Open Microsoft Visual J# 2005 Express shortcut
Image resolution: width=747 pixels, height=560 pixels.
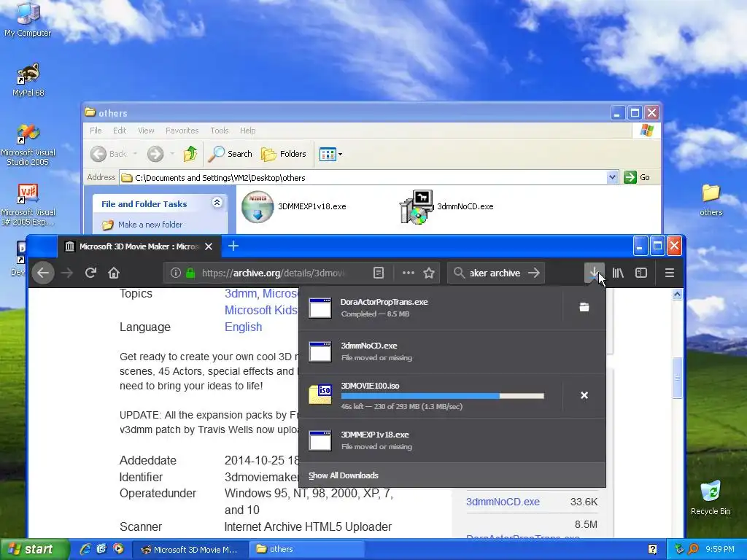pyautogui.click(x=28, y=205)
